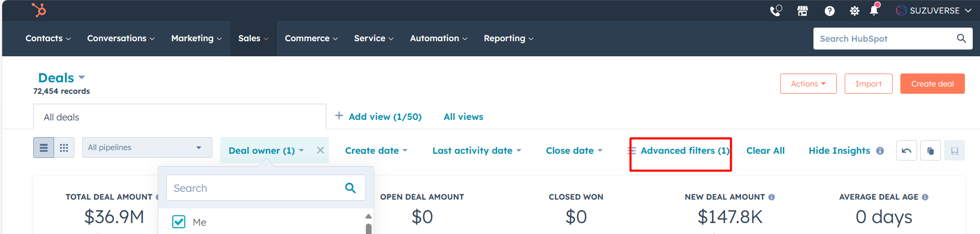Image resolution: width=980 pixels, height=234 pixels.
Task: Click the Create deal button
Action: pos(932,84)
